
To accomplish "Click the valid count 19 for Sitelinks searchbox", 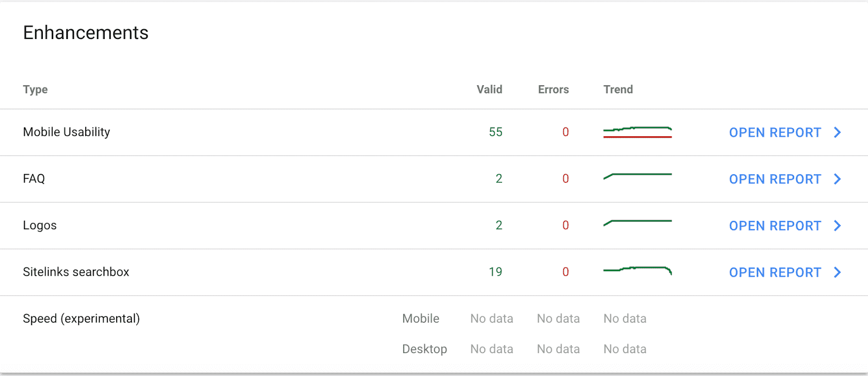I will pyautogui.click(x=495, y=272).
